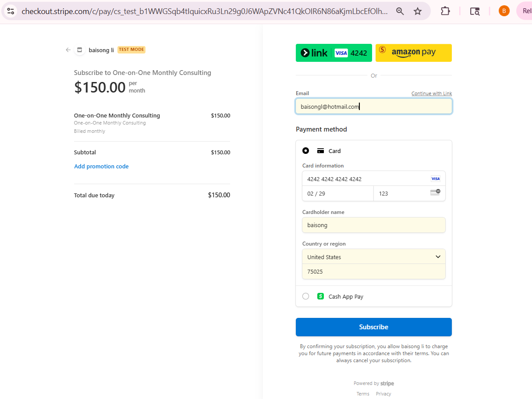532x399 pixels.
Task: Click the zoom magnifier icon in address bar
Action: pyautogui.click(x=400, y=11)
